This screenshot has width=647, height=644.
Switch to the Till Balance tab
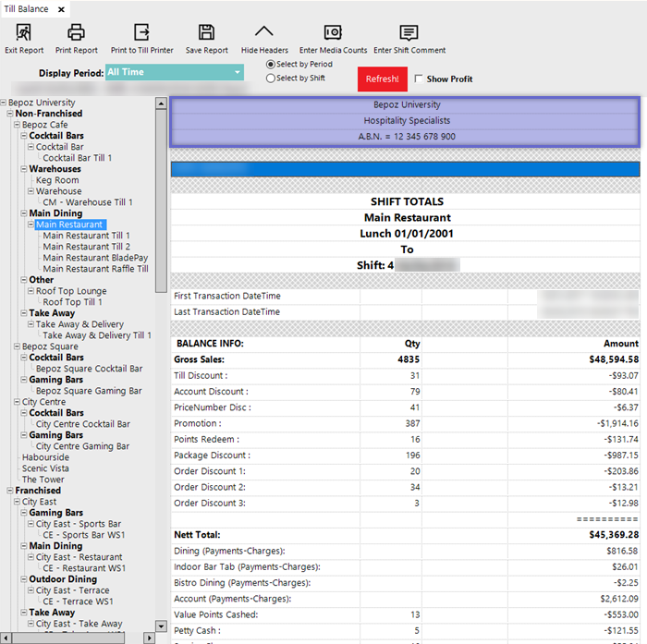point(26,8)
